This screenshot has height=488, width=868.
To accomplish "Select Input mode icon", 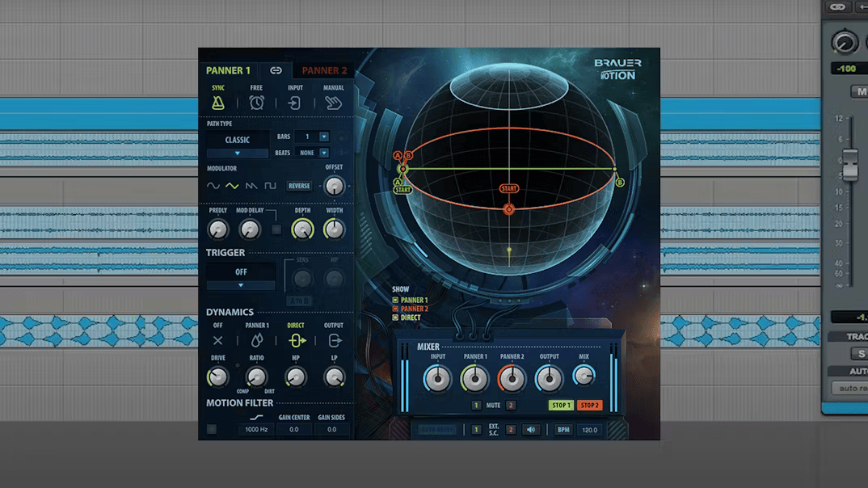I will [294, 103].
